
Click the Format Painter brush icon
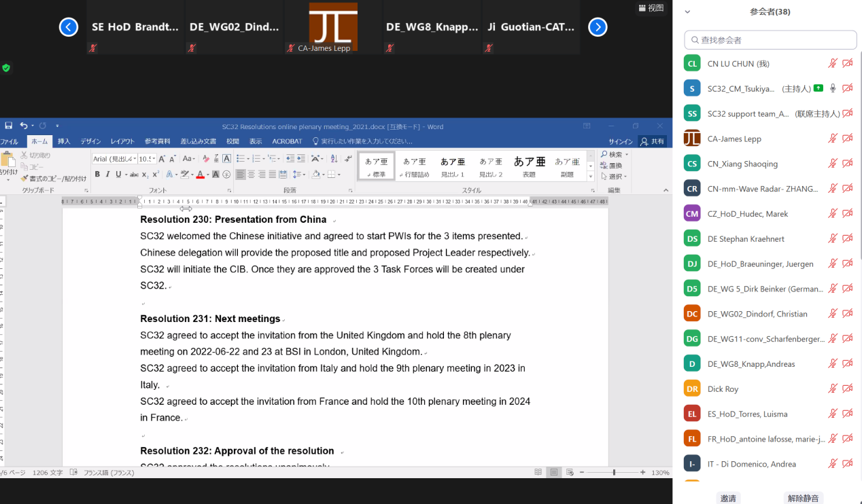(x=24, y=179)
